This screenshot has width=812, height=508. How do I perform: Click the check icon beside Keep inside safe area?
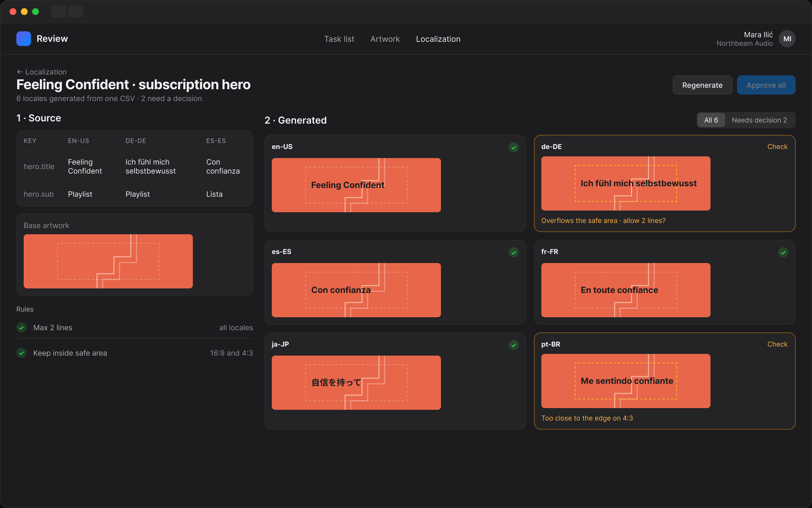click(21, 353)
